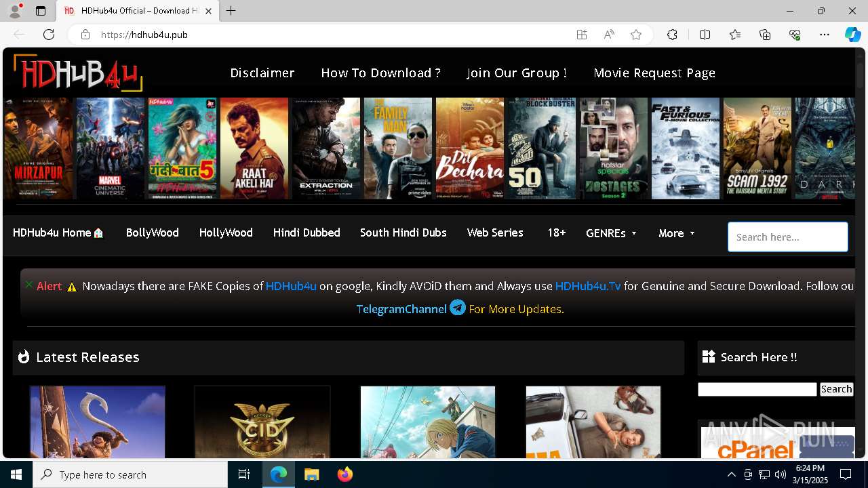Close the HDHub4u Official tab
Image resolution: width=868 pixels, height=488 pixels.
click(209, 11)
